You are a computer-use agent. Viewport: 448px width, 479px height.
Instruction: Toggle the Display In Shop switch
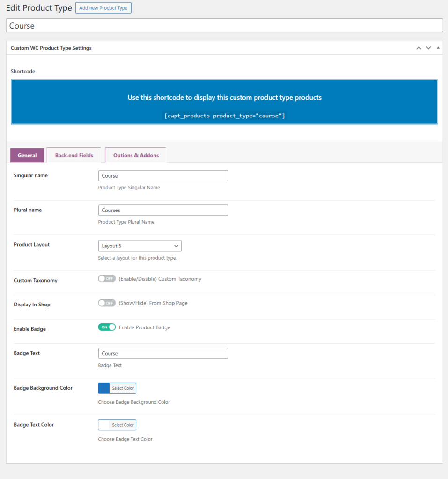point(107,303)
